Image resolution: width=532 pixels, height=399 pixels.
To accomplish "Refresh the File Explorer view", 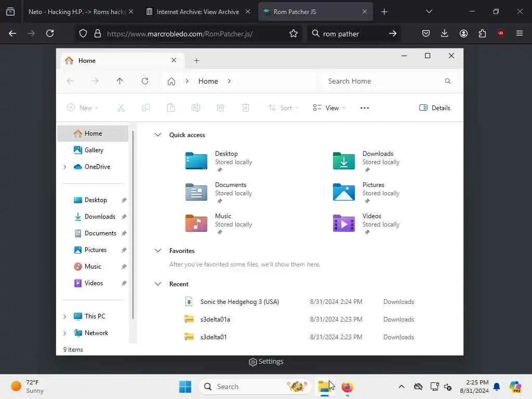I will 145,81.
